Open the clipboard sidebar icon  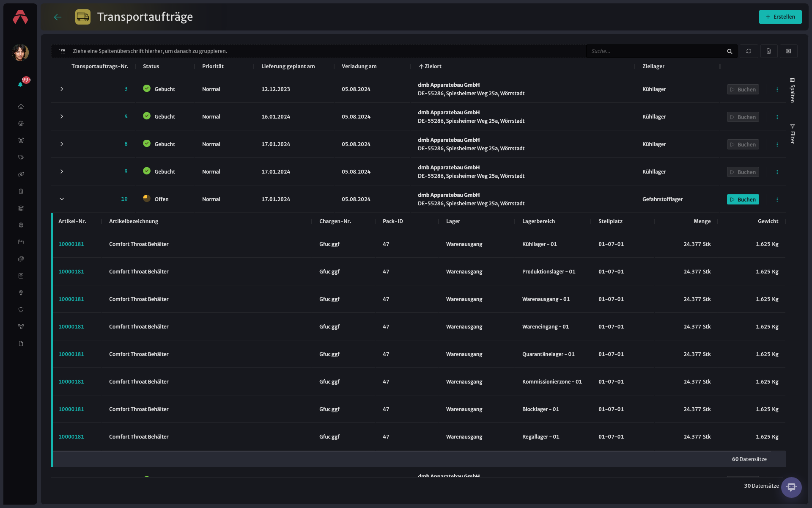pos(21,191)
